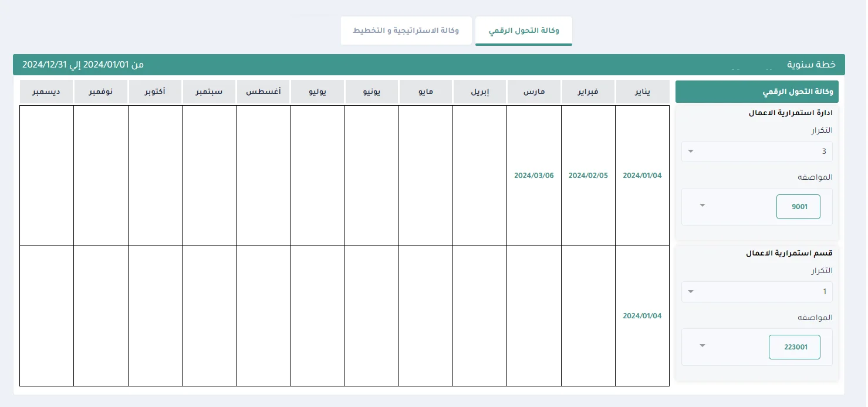Select the وكالة التحول الرقمي tab at top
This screenshot has height=407, width=868.
click(x=523, y=30)
